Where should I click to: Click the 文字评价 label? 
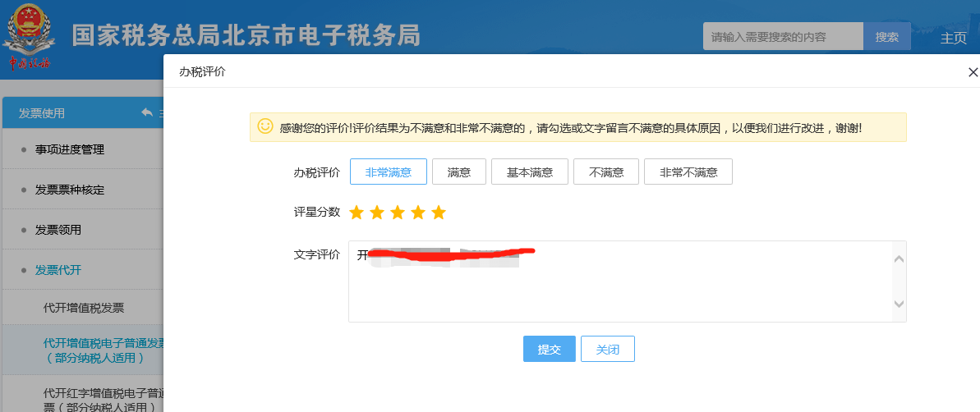tap(317, 254)
